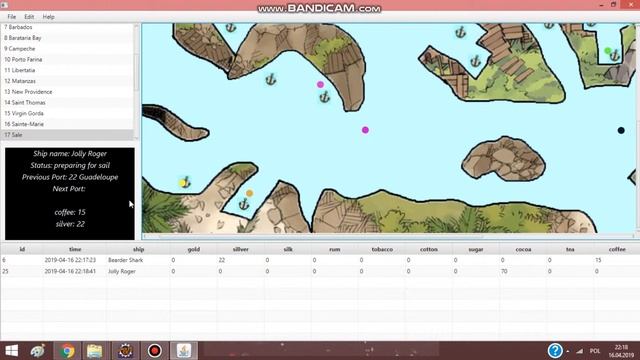Click the anchor icon at the yellow dot
The image size is (640, 360).
(186, 182)
